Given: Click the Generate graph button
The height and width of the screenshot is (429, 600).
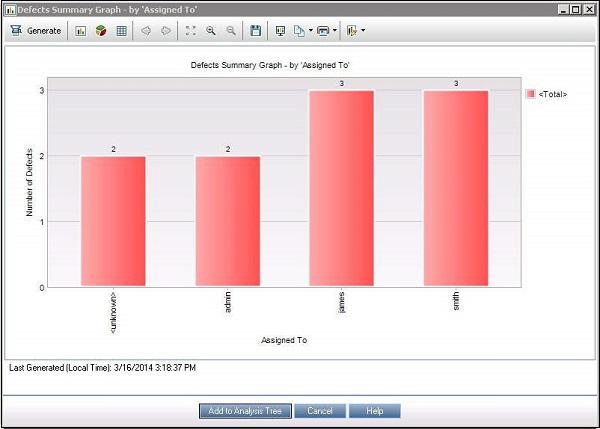Looking at the screenshot, I should [x=36, y=31].
